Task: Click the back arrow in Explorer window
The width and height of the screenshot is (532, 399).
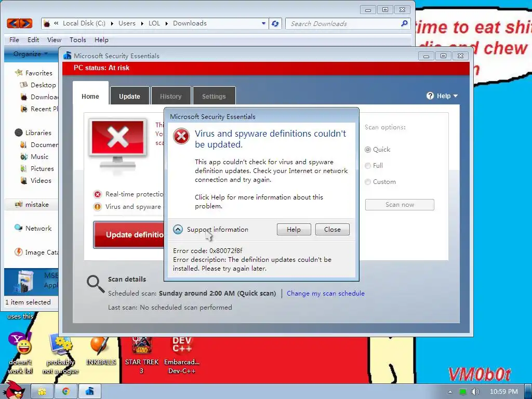Action: click(x=13, y=23)
